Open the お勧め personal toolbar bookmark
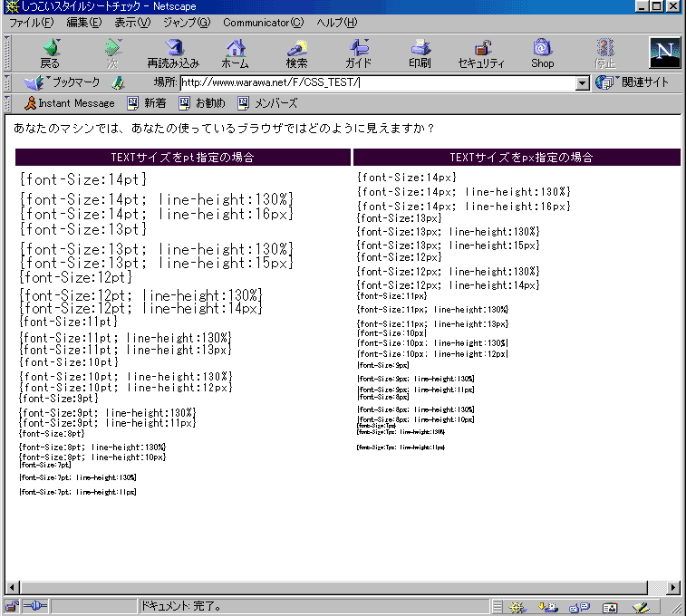The width and height of the screenshot is (686, 616). (202, 103)
